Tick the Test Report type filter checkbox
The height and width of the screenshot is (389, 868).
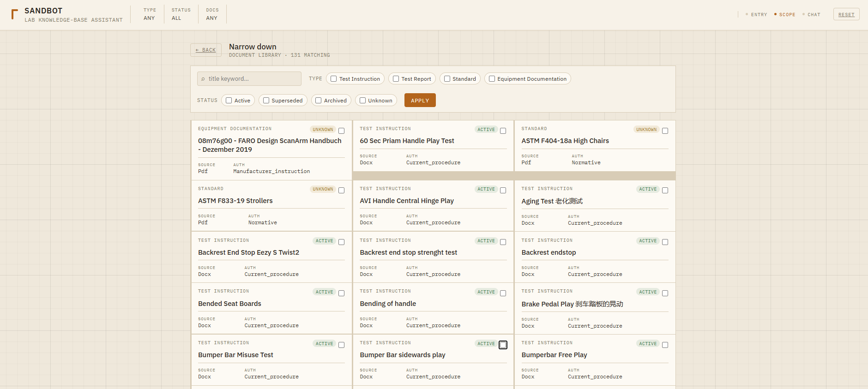click(396, 79)
